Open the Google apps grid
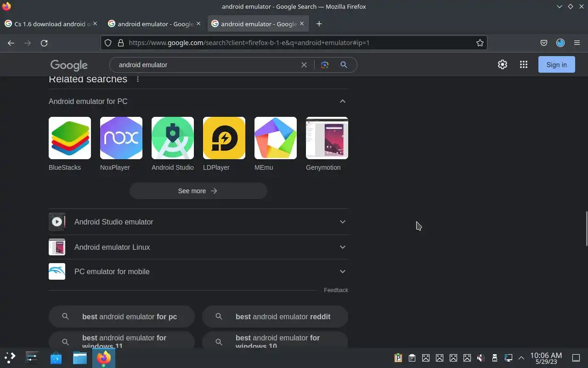This screenshot has height=368, width=588. point(524,65)
